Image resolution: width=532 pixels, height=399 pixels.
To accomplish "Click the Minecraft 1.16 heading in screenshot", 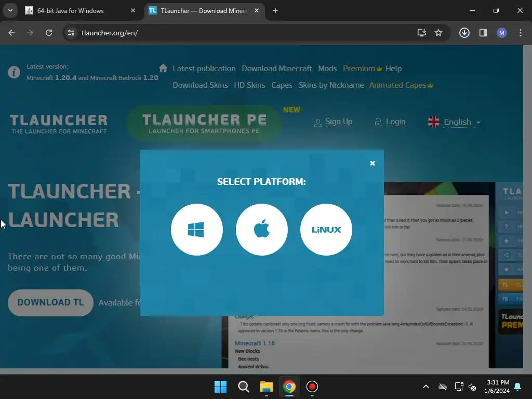I will coord(255,343).
